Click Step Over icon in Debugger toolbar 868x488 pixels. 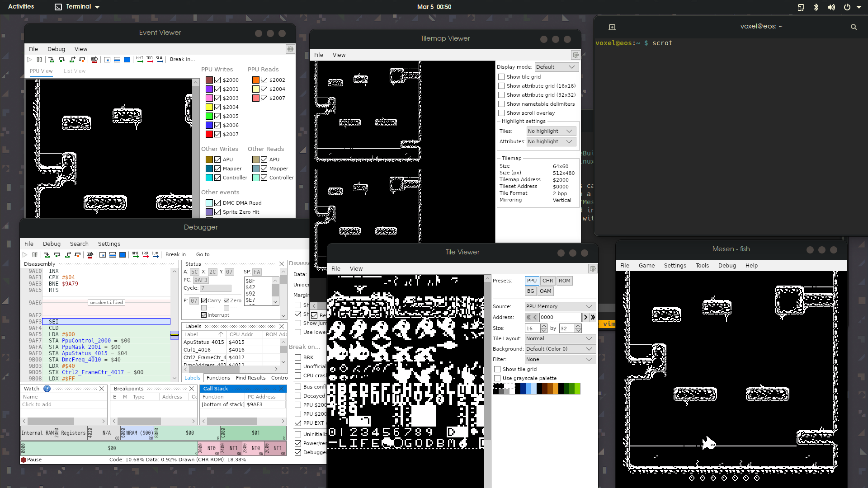pyautogui.click(x=57, y=255)
